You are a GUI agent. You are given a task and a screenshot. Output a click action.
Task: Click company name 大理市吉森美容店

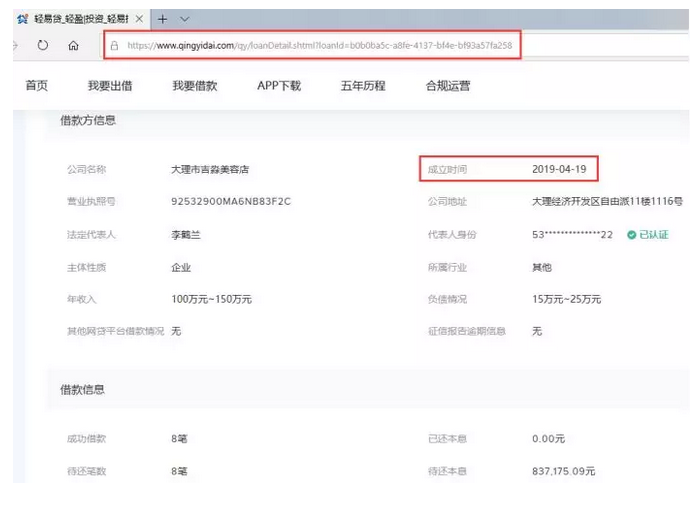[210, 170]
